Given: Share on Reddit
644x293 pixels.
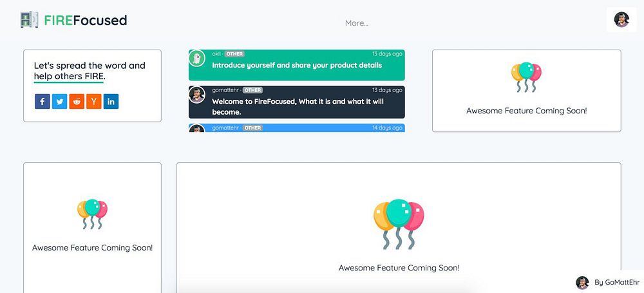Looking at the screenshot, I should [x=77, y=101].
